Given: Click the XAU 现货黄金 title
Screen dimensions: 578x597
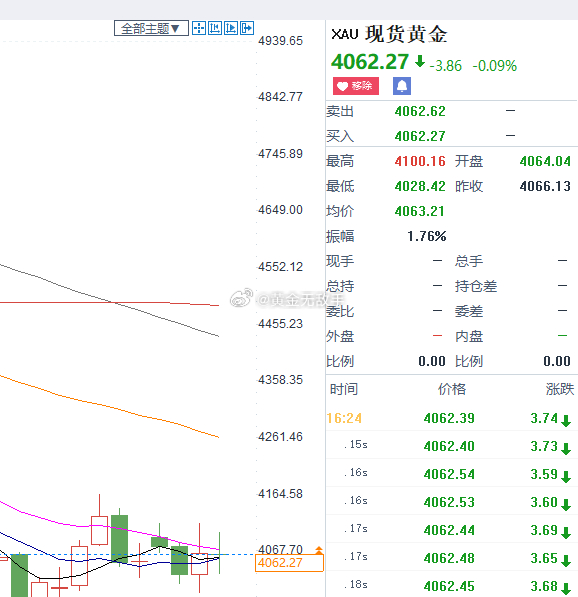Looking at the screenshot, I should [x=389, y=34].
